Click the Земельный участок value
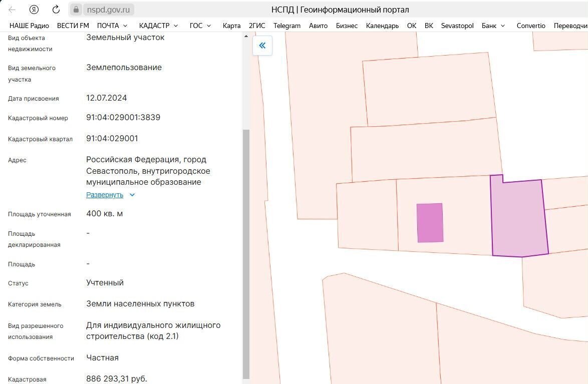This screenshot has height=384, width=588. pyautogui.click(x=125, y=37)
